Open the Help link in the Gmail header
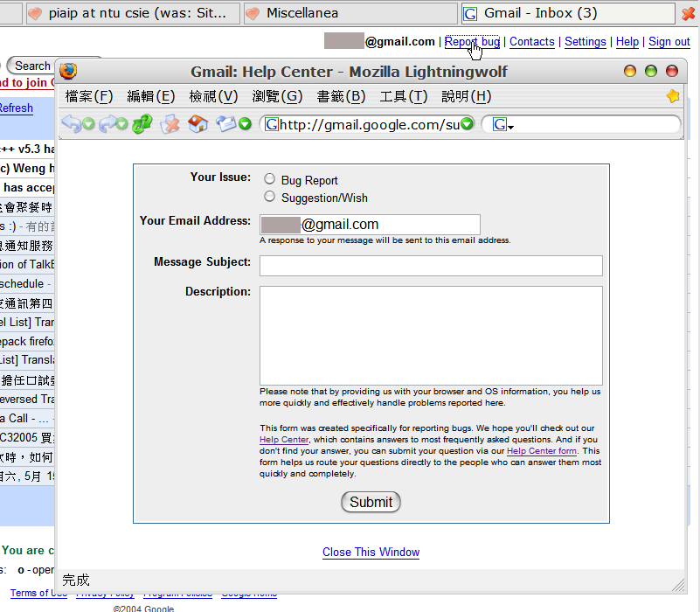700x612 pixels. tap(627, 42)
